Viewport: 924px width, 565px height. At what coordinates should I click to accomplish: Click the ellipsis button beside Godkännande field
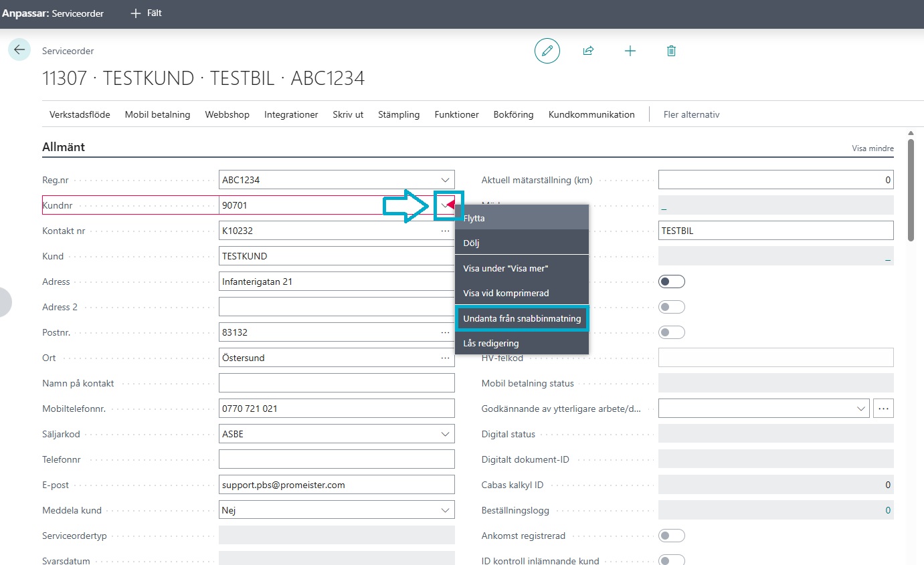click(x=883, y=409)
